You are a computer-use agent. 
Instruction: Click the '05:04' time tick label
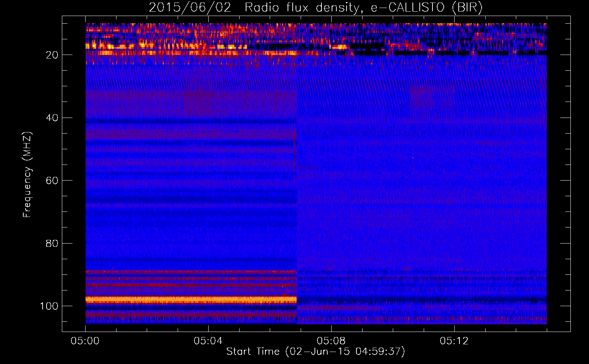pos(208,341)
